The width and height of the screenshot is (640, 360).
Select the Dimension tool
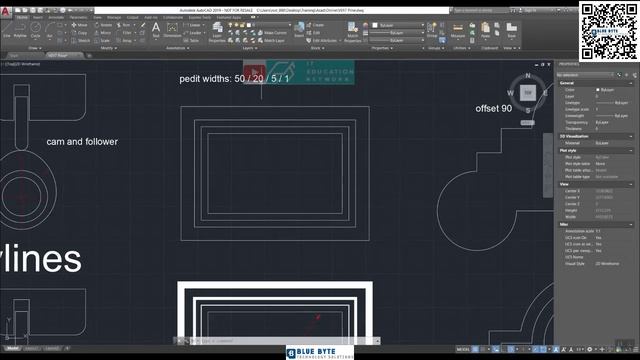(x=172, y=31)
